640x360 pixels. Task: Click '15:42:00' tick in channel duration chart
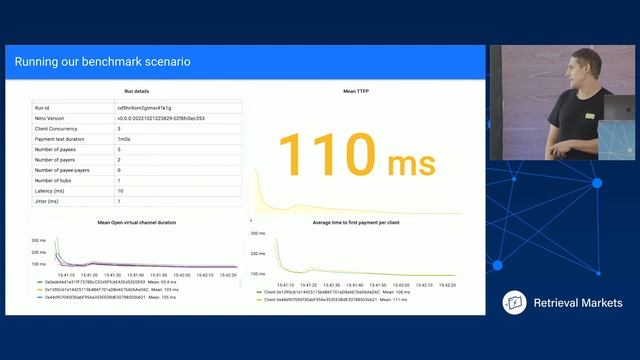(x=182, y=275)
